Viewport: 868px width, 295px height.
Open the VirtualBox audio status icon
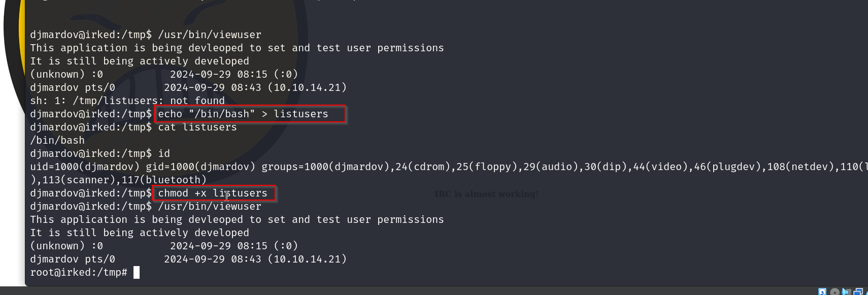coord(846,292)
